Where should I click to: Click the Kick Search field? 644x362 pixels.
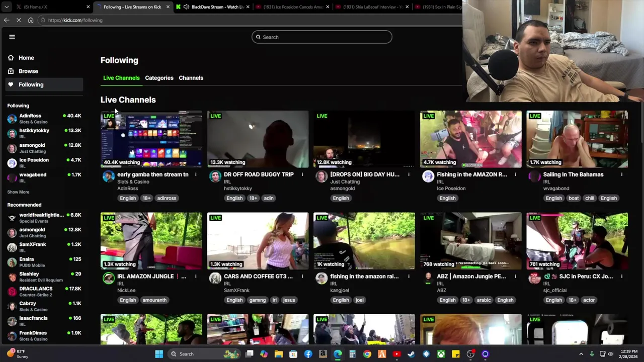point(321,37)
